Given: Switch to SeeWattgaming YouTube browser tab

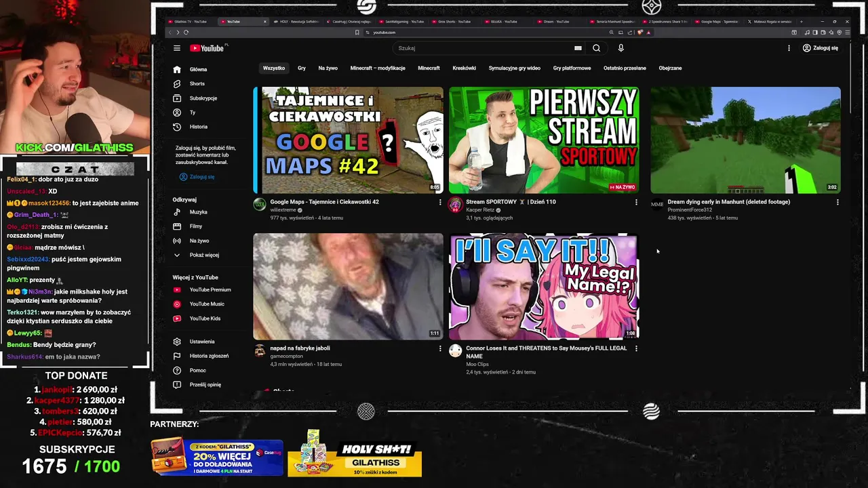Looking at the screenshot, I should tap(405, 22).
